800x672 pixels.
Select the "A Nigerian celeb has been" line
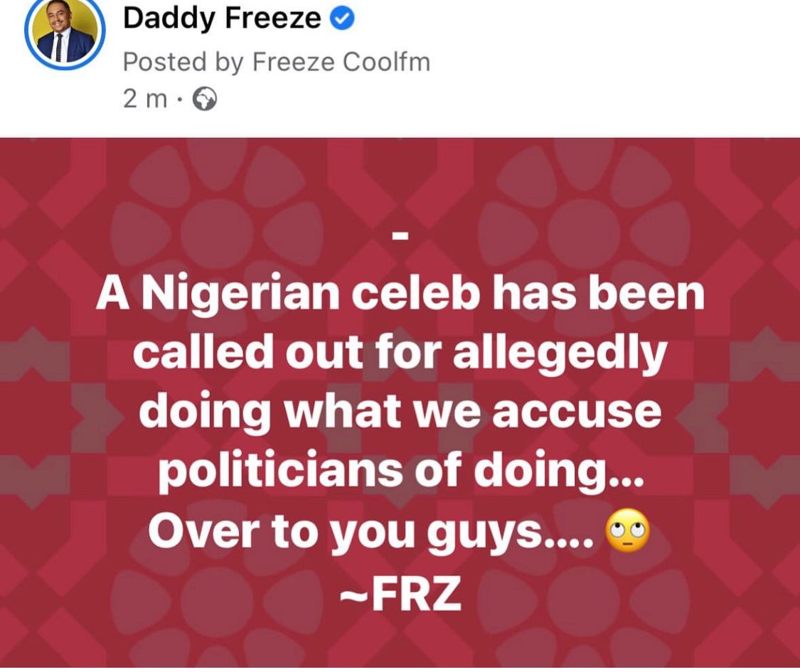400,294
